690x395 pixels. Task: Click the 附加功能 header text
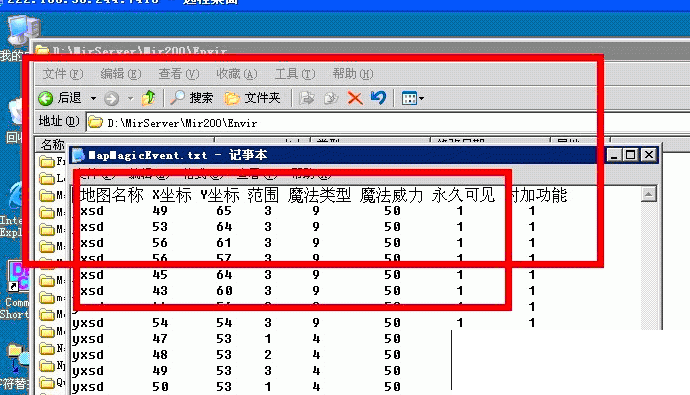539,195
